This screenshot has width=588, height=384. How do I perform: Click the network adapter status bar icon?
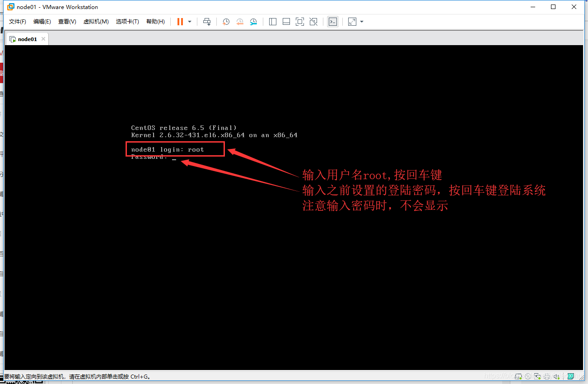coord(537,376)
